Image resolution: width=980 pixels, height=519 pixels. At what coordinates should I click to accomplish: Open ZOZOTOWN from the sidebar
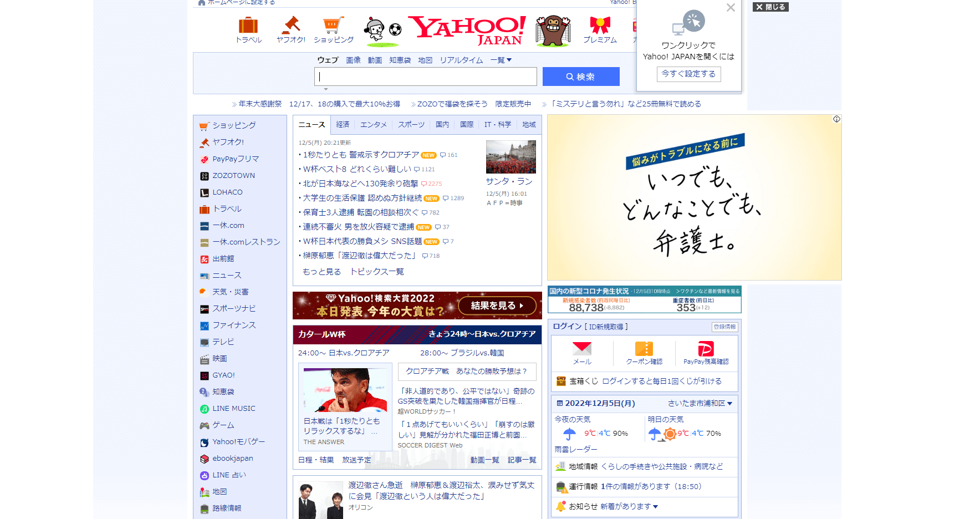click(x=232, y=176)
